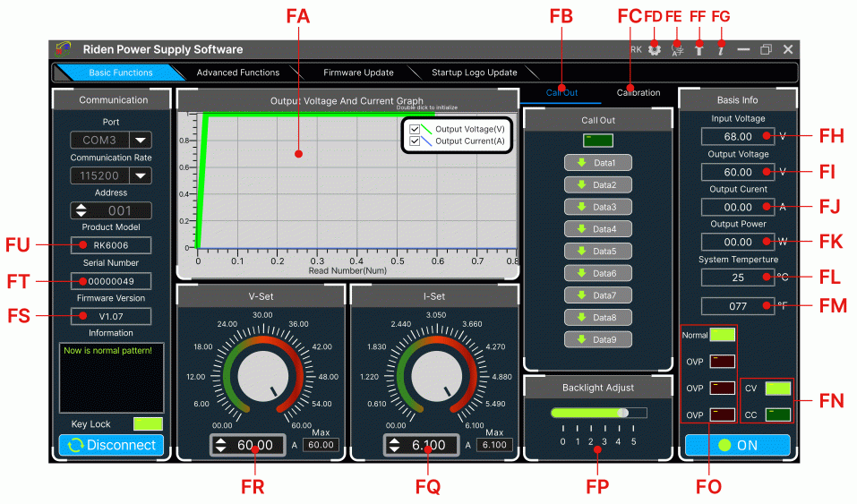Switch to the Advanced Functions tab
This screenshot has height=504, width=857.
(x=237, y=73)
